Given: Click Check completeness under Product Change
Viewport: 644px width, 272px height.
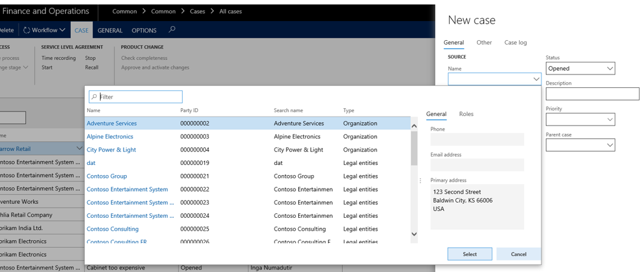Looking at the screenshot, I should point(144,58).
